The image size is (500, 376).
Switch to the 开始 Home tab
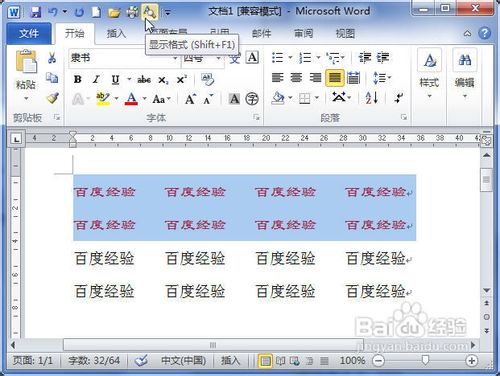[x=75, y=33]
